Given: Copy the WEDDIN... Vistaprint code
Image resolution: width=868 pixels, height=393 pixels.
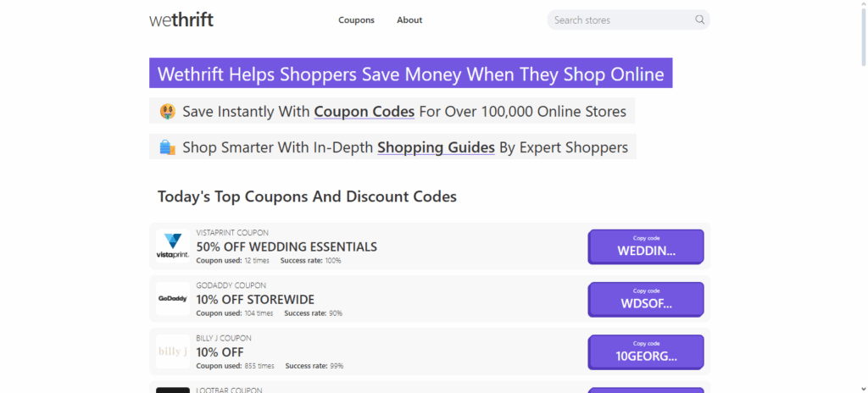Looking at the screenshot, I should tap(646, 246).
